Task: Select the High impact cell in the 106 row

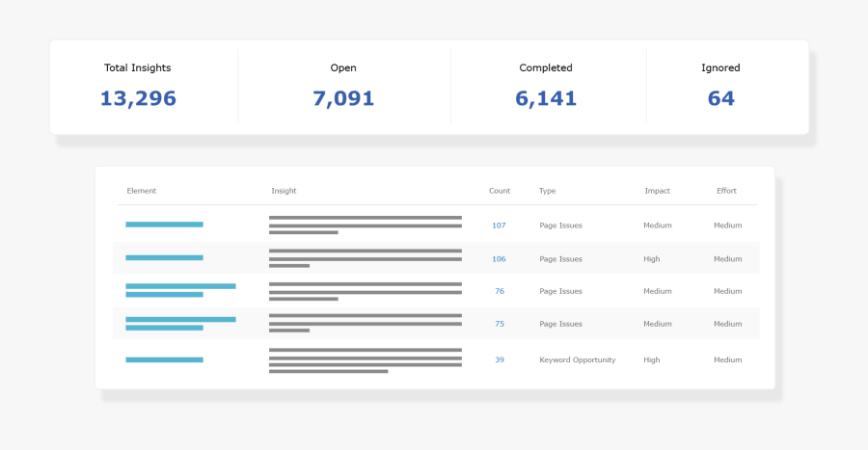Action: [x=652, y=259]
